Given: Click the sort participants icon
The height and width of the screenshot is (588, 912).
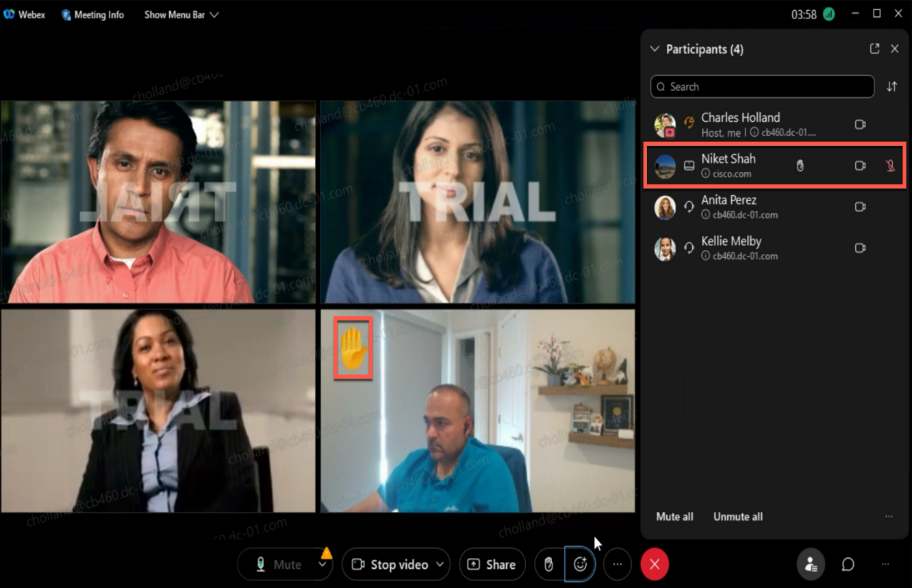Looking at the screenshot, I should coord(891,87).
